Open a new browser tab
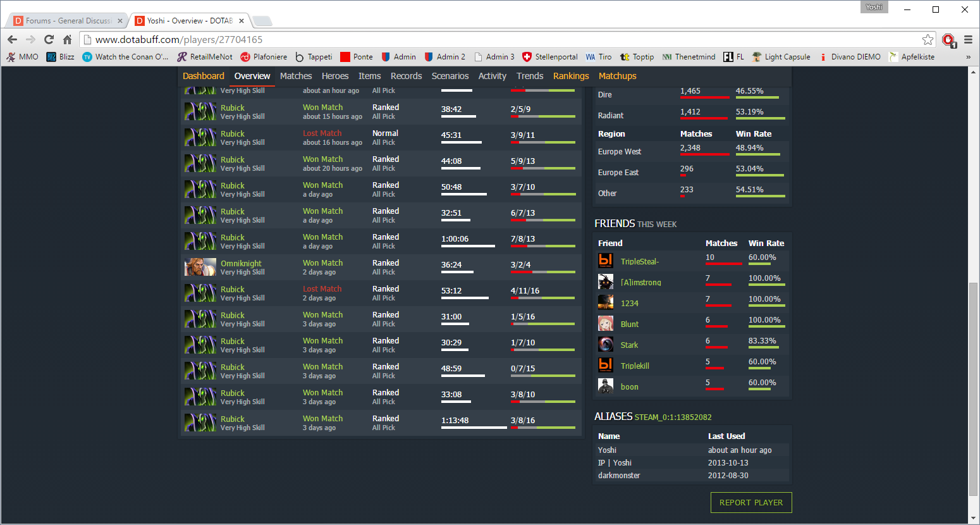This screenshot has height=525, width=980. (262, 21)
